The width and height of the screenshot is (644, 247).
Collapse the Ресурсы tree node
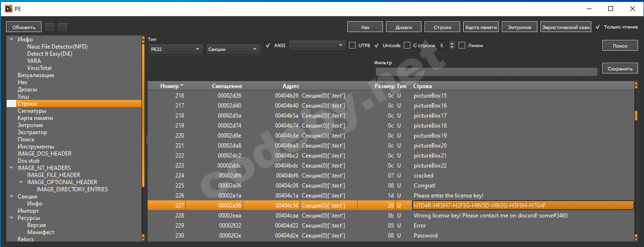tap(11, 218)
